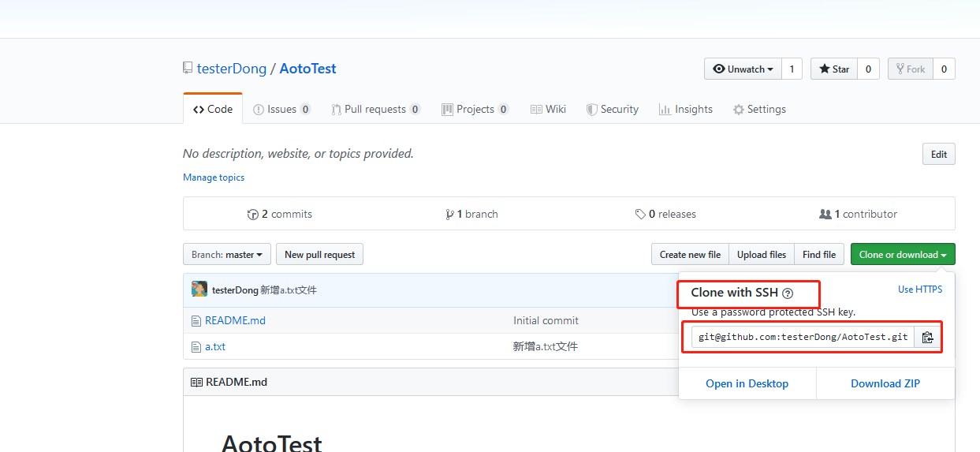
Task: Click the eye icon in Unwatch button
Action: [x=718, y=69]
